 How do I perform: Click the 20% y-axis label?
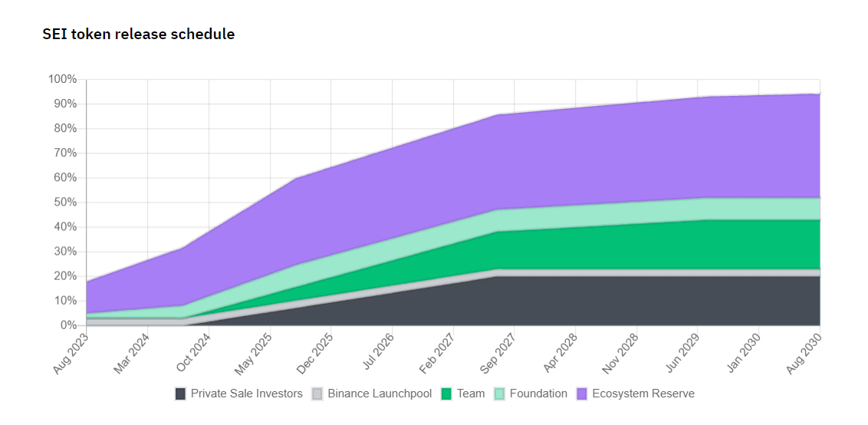click(x=65, y=276)
